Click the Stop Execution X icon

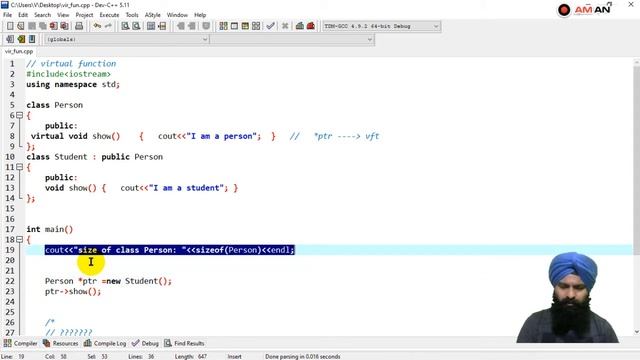pos(285,26)
